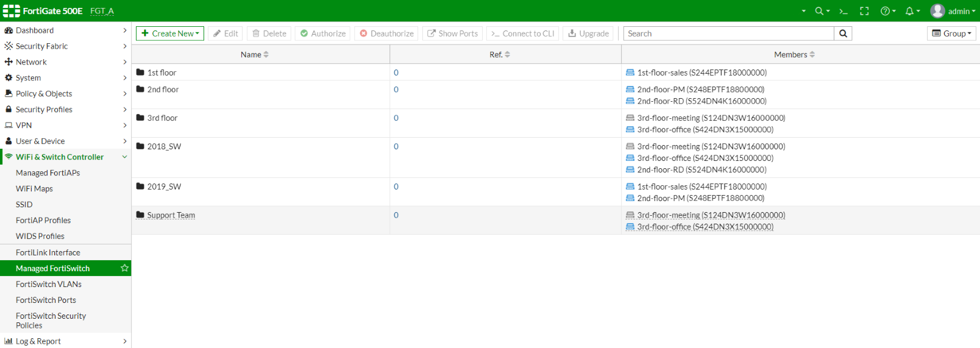Expand the Network menu chevron
Viewport: 980px width, 348px height.
coord(124,62)
